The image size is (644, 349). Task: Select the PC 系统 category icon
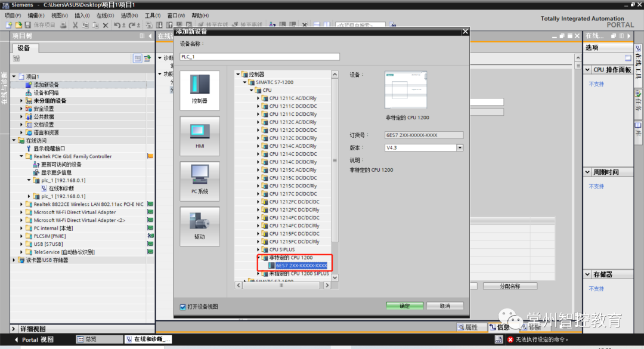pos(200,181)
